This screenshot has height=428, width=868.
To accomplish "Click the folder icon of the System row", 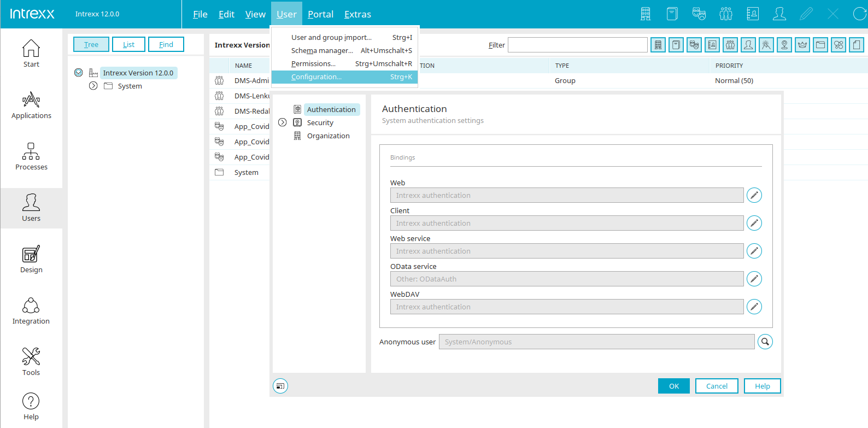I will tap(219, 172).
